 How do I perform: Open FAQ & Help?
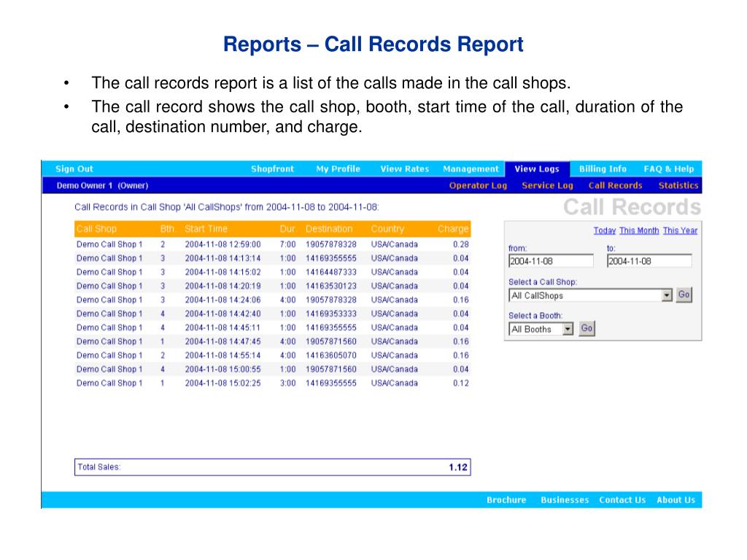pos(669,168)
